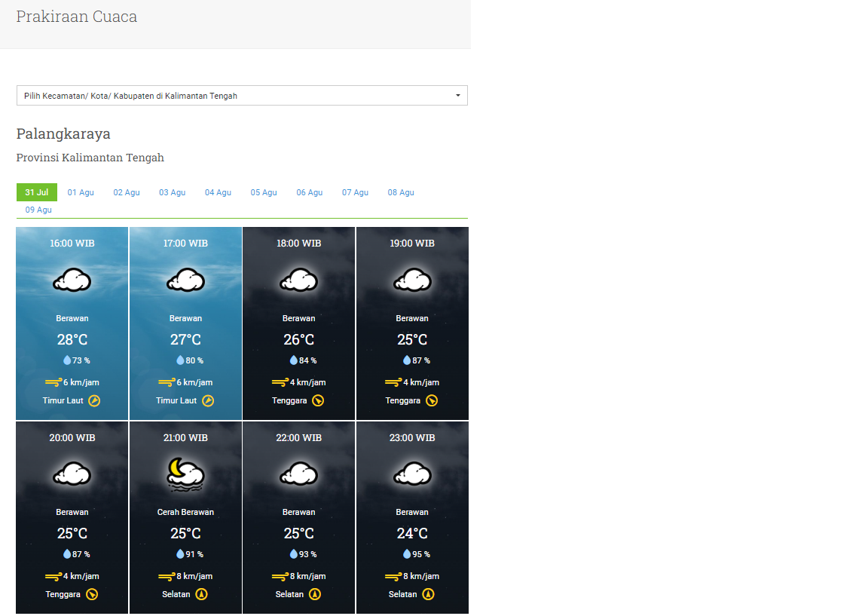868x616 pixels.
Task: Click the cloud icon for 23:00 WIB
Action: pos(412,474)
